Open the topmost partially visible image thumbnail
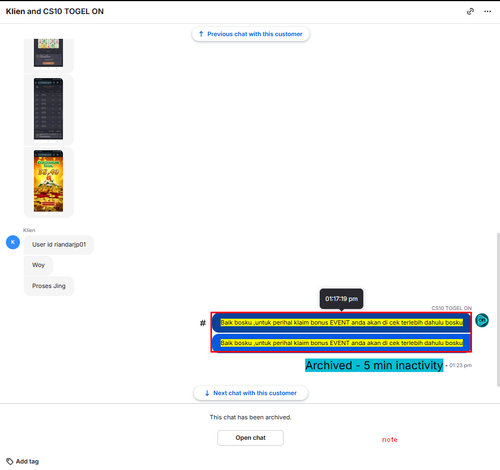Image resolution: width=500 pixels, height=470 pixels. tap(48, 53)
